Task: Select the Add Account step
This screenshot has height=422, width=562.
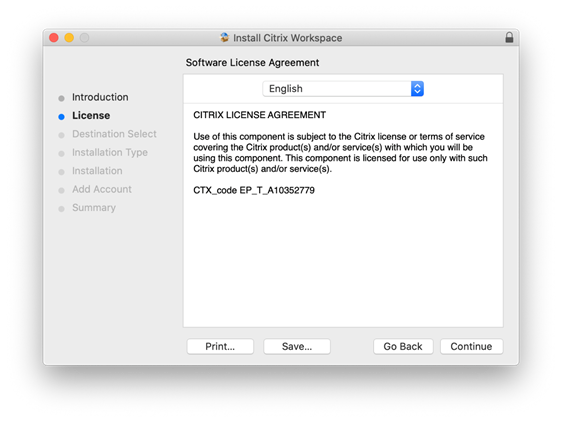Action: click(x=102, y=189)
